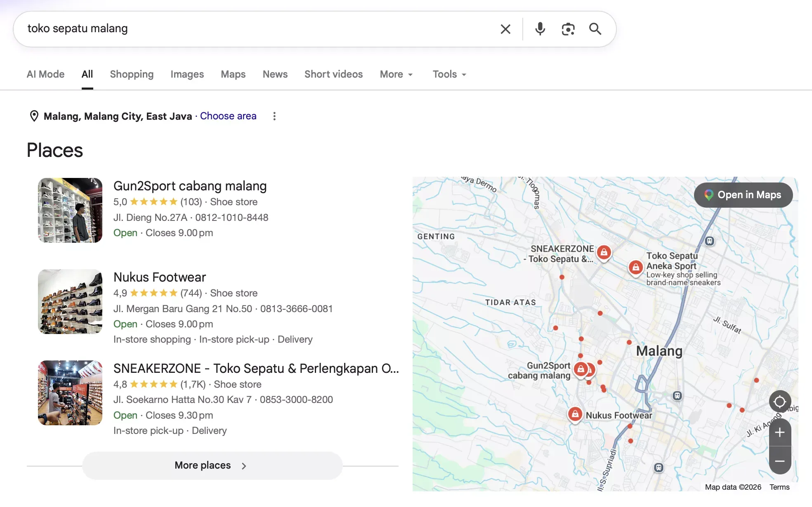
Task: Show my location on the map
Action: click(780, 401)
